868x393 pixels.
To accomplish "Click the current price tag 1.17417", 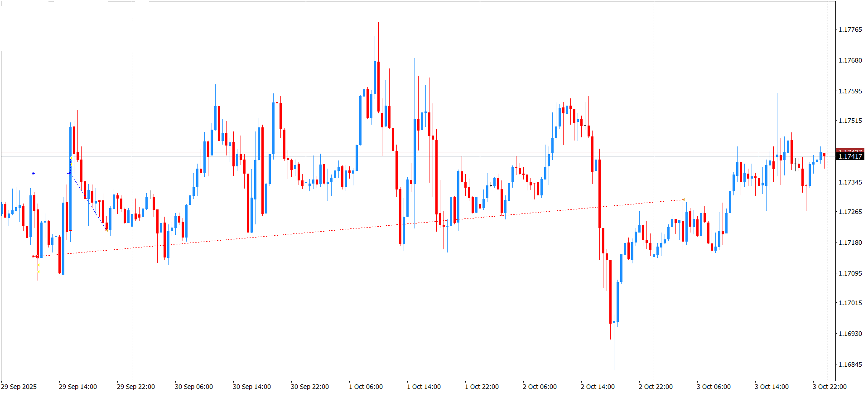I will pyautogui.click(x=850, y=156).
